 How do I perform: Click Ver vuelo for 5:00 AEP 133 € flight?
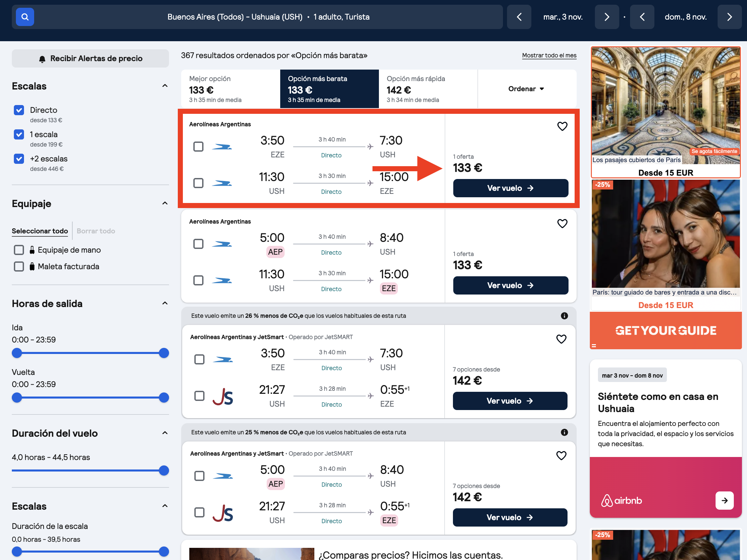[510, 285]
